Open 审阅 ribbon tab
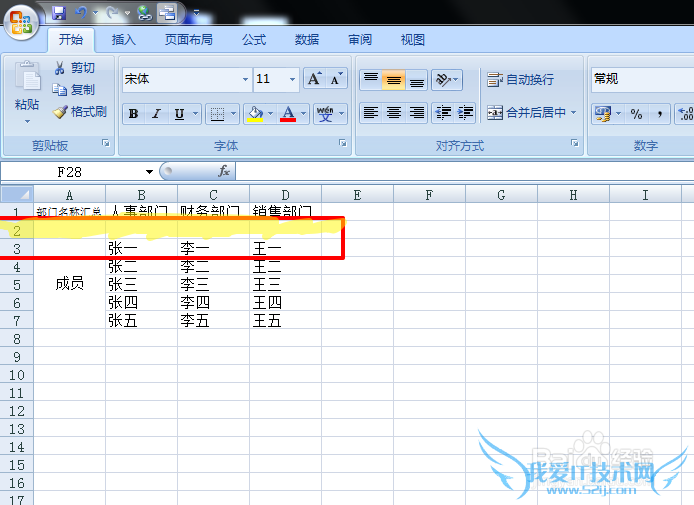694x505 pixels. click(x=360, y=40)
